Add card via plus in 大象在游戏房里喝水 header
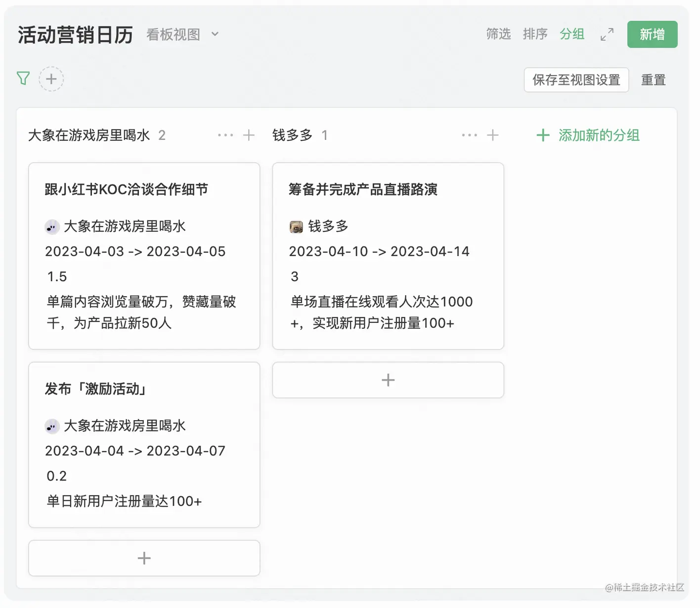 (x=249, y=135)
